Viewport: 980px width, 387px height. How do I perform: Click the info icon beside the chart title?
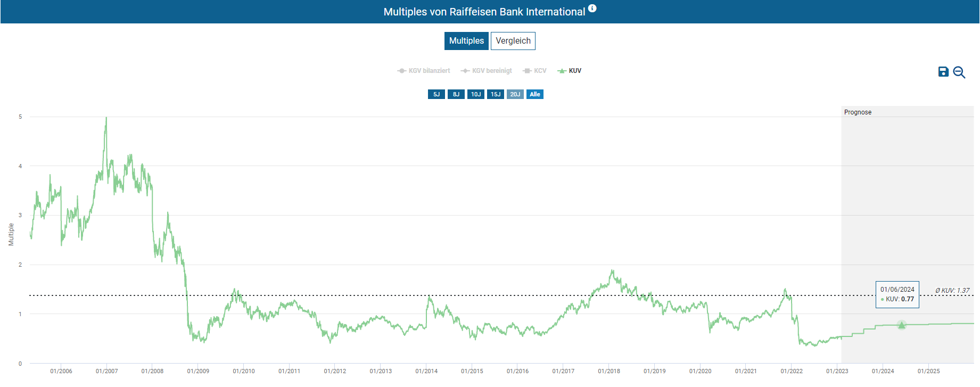coord(592,9)
